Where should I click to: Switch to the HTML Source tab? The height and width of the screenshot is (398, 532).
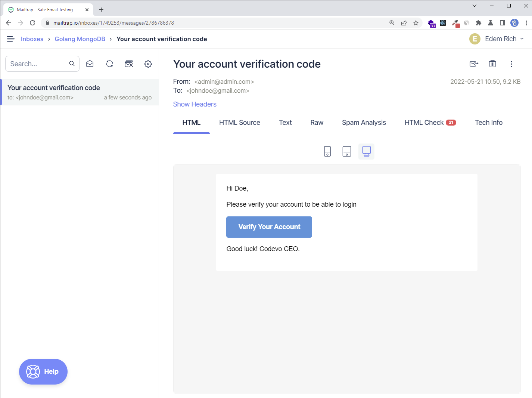coord(240,123)
